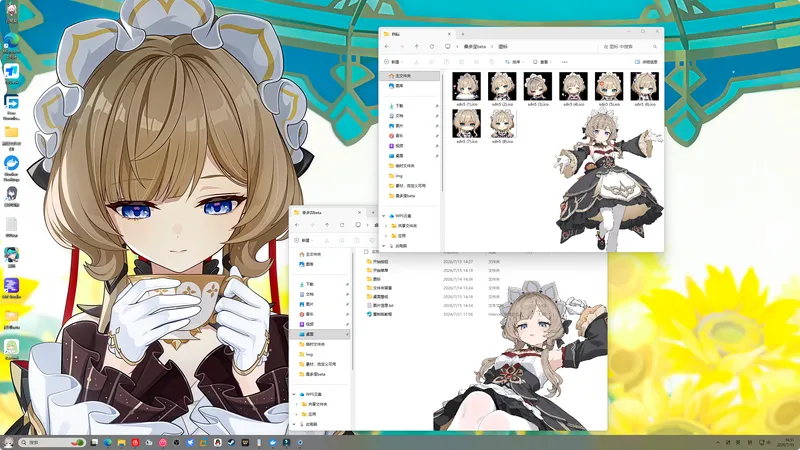Click the search field in 图标 window

click(x=629, y=46)
